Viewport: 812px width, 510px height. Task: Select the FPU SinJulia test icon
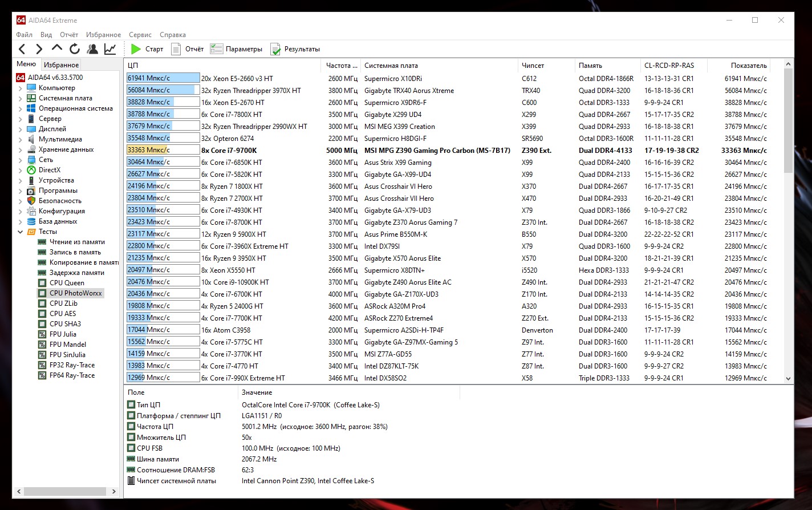coord(42,355)
